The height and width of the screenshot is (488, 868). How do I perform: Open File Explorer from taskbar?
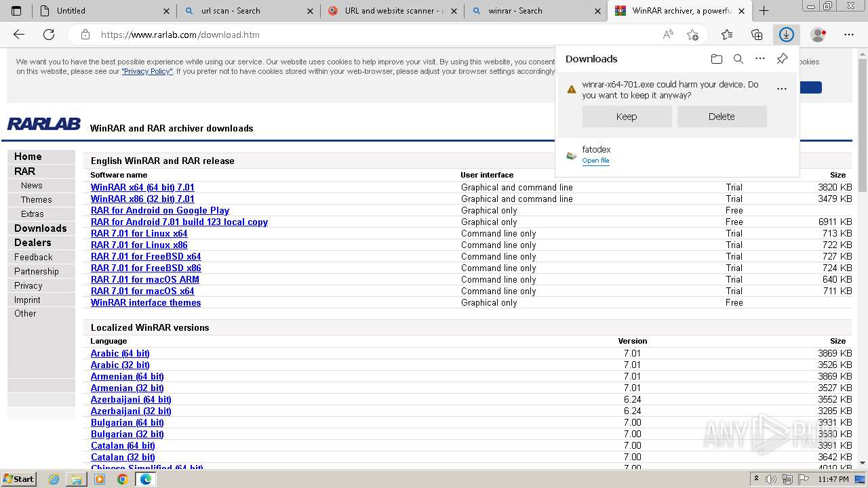[77, 479]
